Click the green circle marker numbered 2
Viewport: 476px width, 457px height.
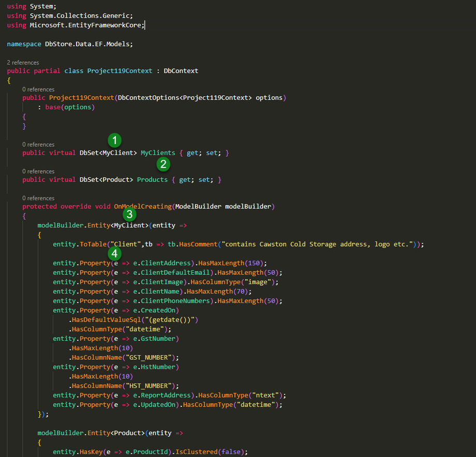(163, 164)
